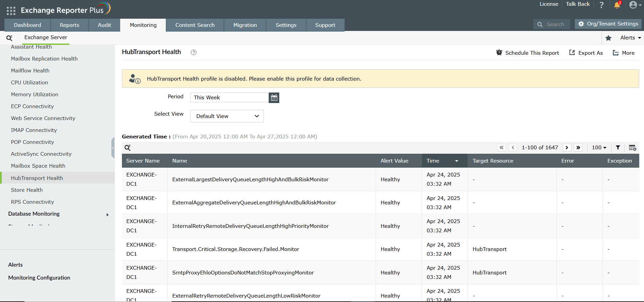Viewport: 644px width, 302px height.
Task: Open the app grid launcher icon
Action: [x=11, y=11]
